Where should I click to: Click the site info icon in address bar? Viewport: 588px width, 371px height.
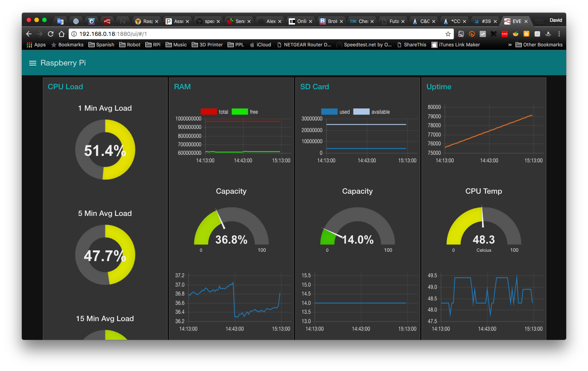(74, 34)
